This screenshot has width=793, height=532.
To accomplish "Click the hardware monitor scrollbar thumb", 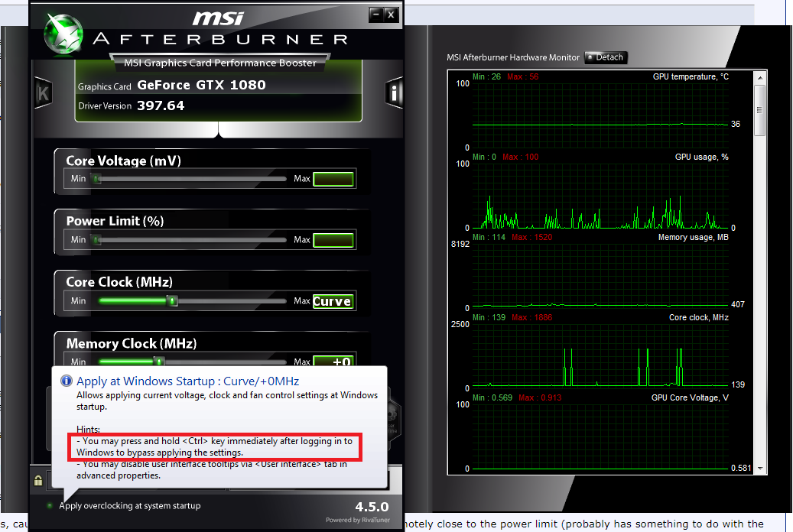I will click(x=759, y=110).
